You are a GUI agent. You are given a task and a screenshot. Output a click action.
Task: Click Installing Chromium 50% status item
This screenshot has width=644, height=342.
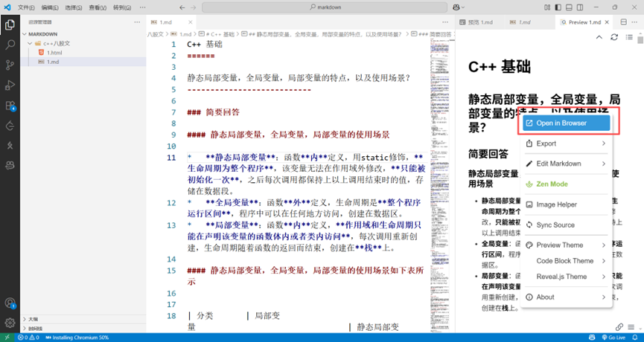pyautogui.click(x=77, y=338)
